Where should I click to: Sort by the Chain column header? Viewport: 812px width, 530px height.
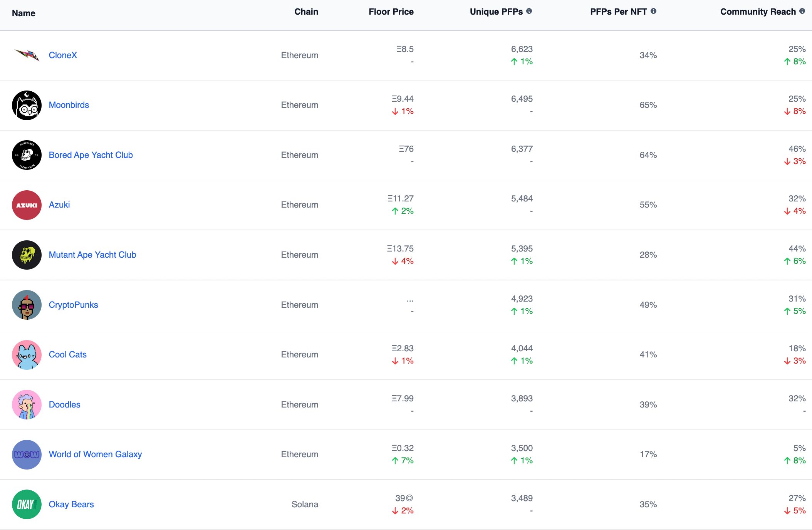306,12
